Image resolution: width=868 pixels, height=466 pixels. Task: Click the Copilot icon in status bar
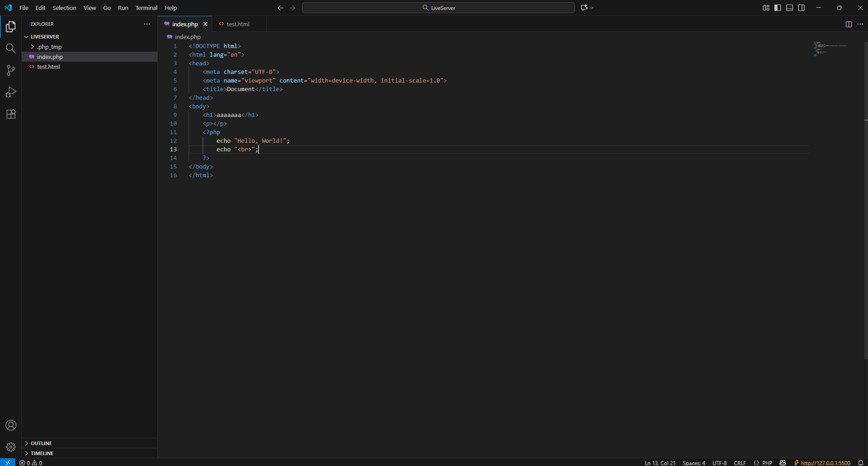pos(783,463)
